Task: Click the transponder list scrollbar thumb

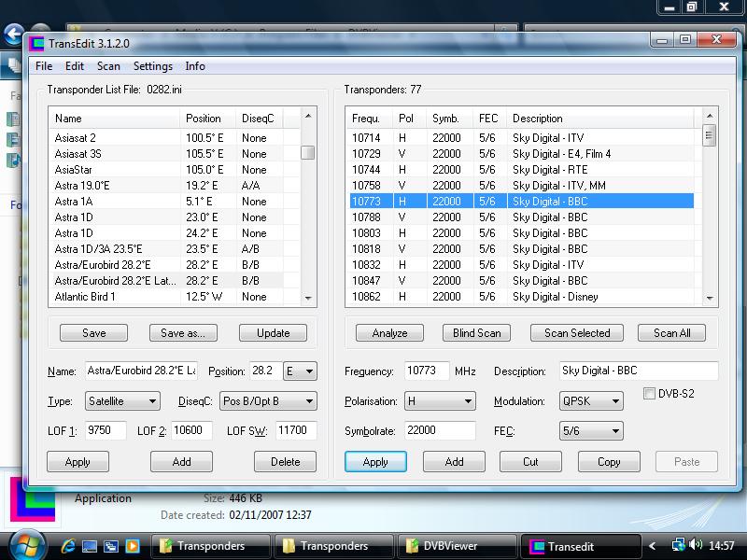Action: (x=709, y=136)
